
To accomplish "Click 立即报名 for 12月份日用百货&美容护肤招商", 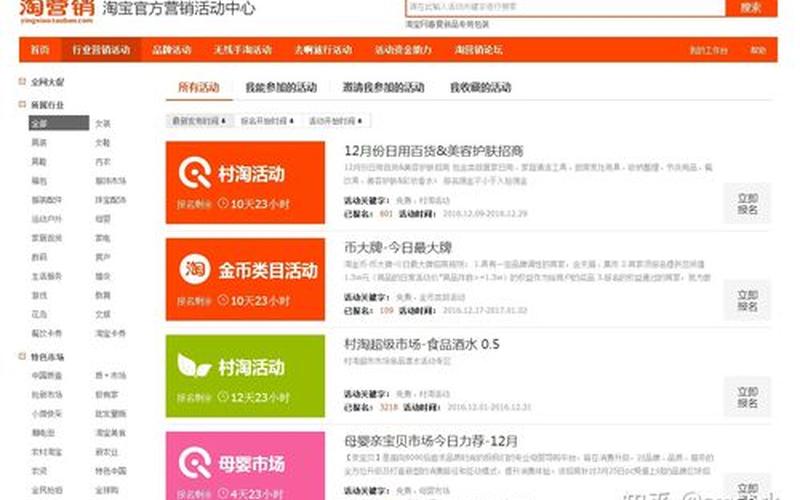I will tap(747, 203).
